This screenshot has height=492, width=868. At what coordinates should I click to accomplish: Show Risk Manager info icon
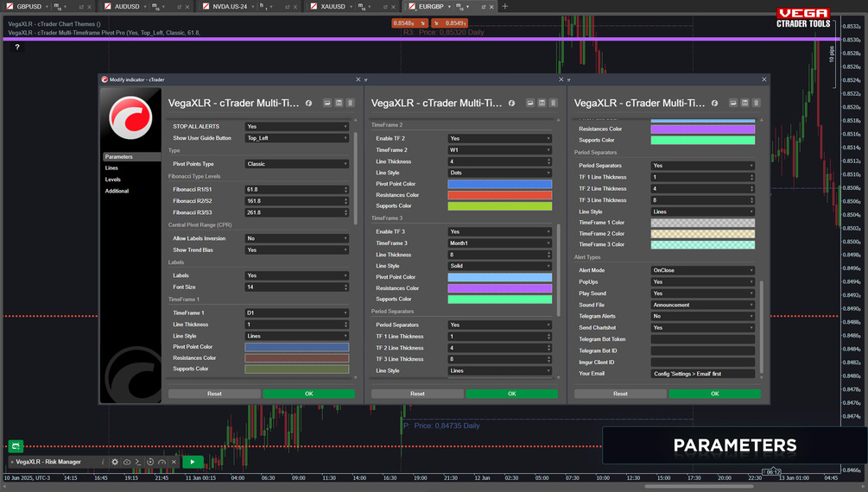(x=103, y=462)
